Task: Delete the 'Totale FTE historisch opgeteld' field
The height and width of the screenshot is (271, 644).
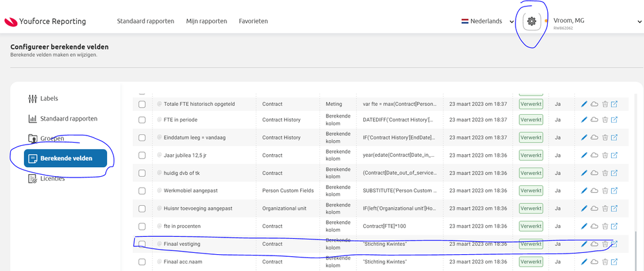Action: (x=605, y=105)
